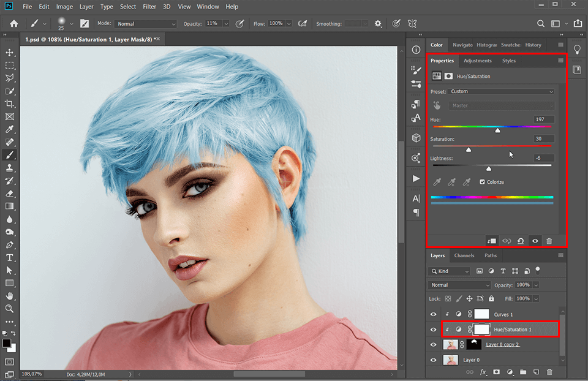Open the Add layer mask icon
Screen dimensions: 588x381
[x=497, y=372]
